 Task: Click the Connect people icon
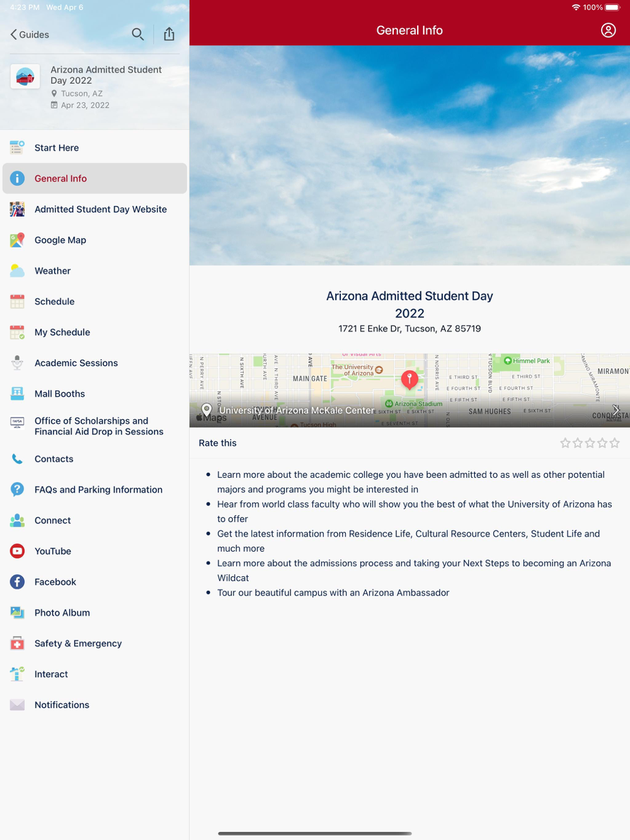point(18,521)
